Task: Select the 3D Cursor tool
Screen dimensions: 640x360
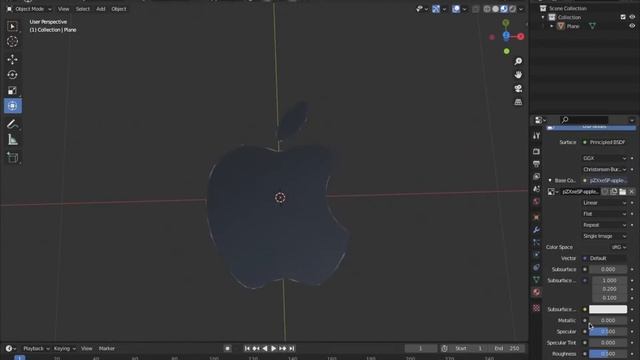Action: tap(12, 41)
